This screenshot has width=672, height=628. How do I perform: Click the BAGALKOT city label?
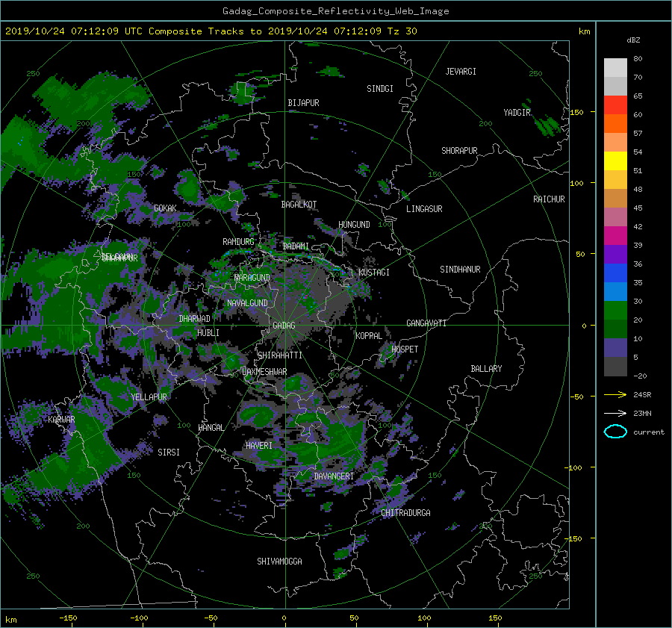coord(299,205)
